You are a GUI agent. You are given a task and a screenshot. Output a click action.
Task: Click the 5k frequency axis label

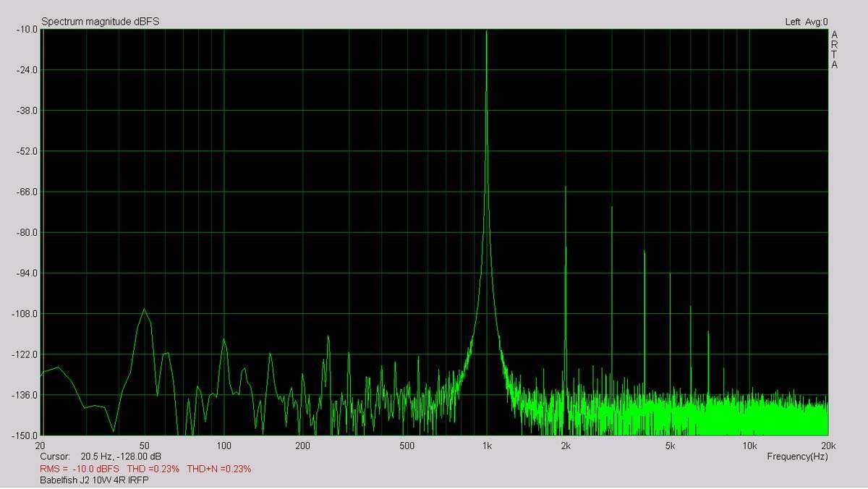point(671,446)
